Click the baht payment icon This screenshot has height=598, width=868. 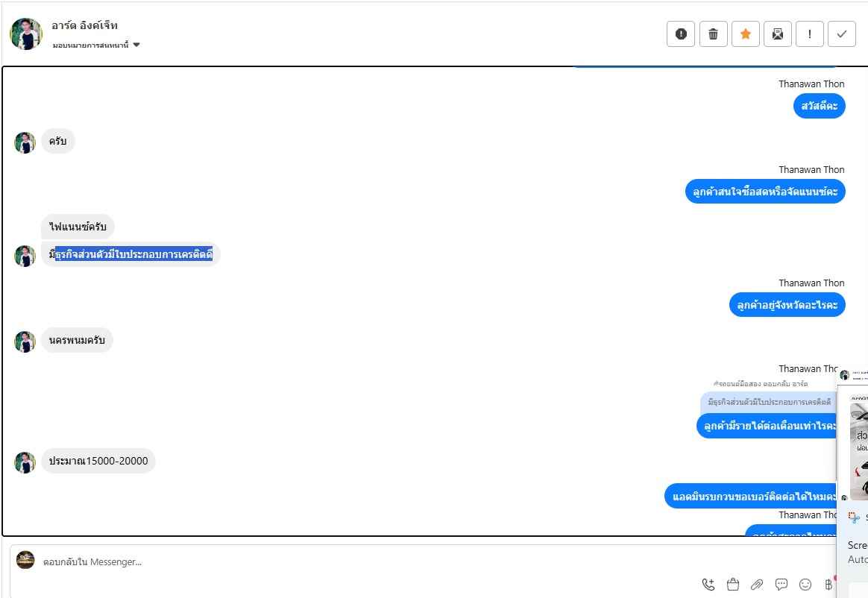tap(828, 585)
